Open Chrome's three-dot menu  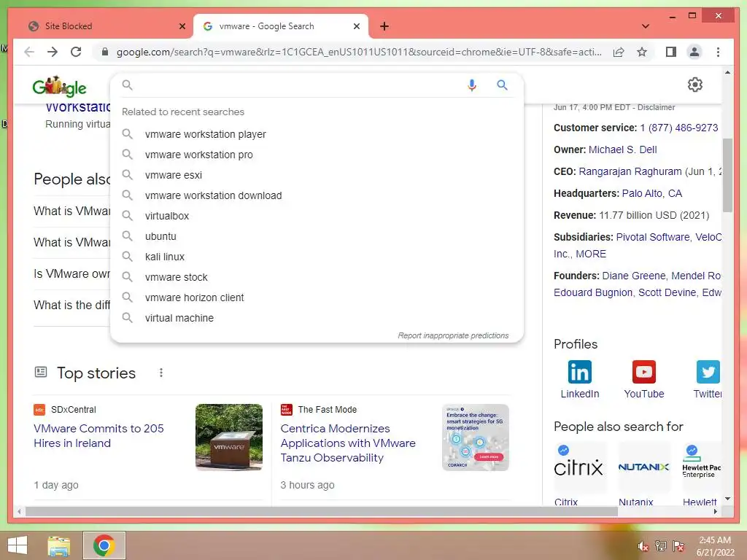718,52
